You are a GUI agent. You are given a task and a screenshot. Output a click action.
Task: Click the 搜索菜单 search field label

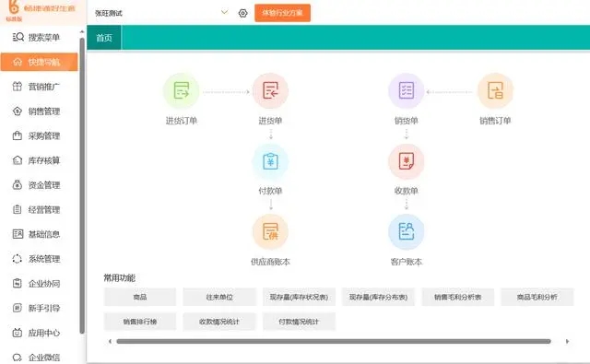(x=44, y=37)
